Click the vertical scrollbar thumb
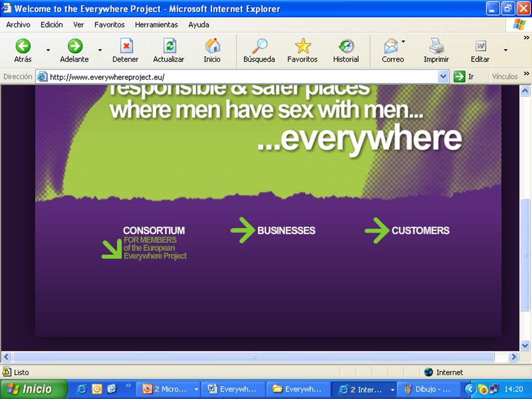The width and height of the screenshot is (532, 399). tap(525, 254)
